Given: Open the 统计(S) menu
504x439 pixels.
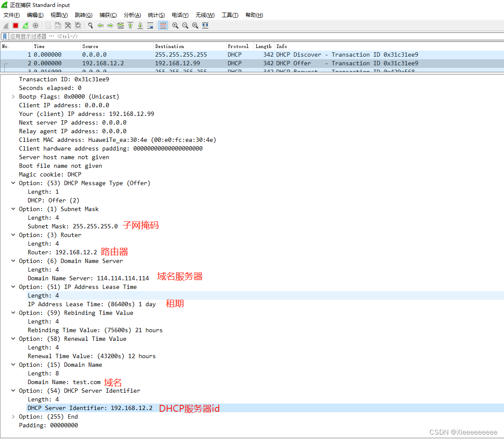Looking at the screenshot, I should [x=156, y=15].
